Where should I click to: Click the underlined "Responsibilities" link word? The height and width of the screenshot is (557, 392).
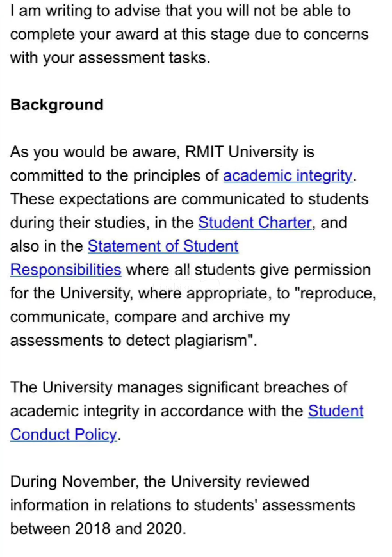click(x=66, y=270)
